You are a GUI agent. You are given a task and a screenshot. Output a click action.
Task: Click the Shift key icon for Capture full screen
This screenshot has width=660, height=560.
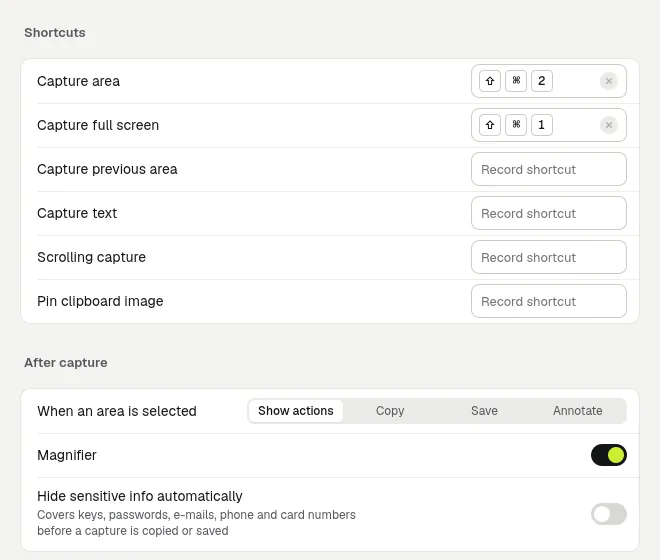[490, 125]
